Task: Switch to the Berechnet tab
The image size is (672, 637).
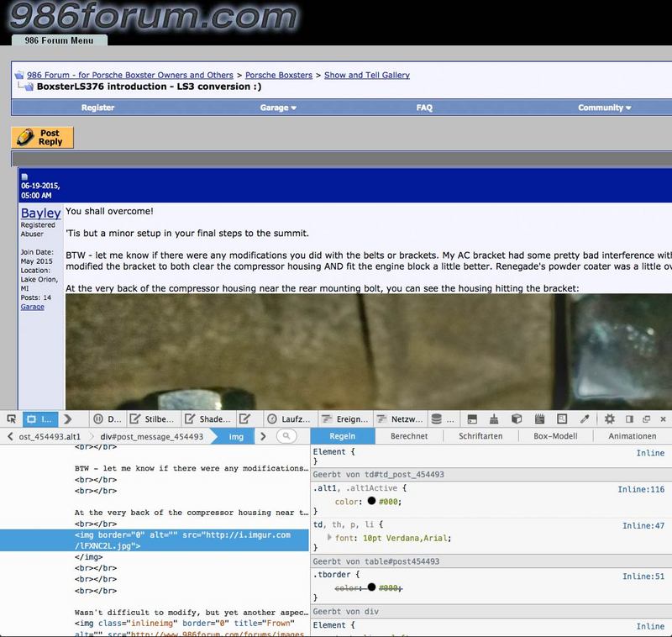Action: pos(408,436)
